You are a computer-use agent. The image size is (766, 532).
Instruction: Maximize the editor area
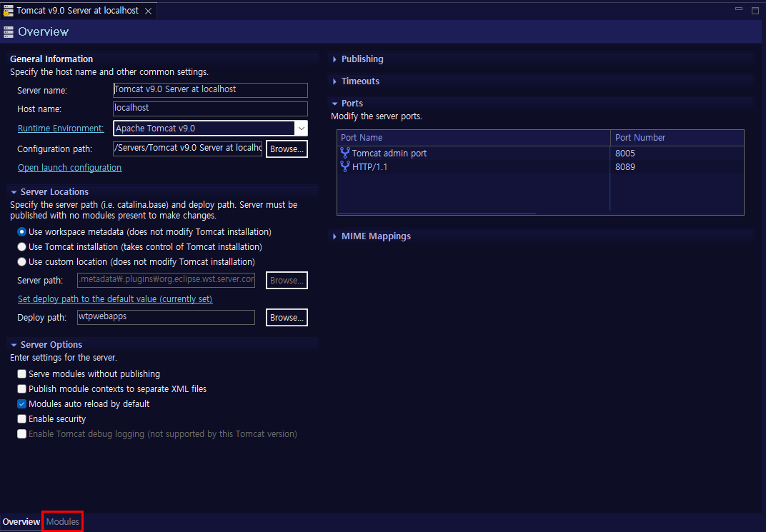point(755,10)
